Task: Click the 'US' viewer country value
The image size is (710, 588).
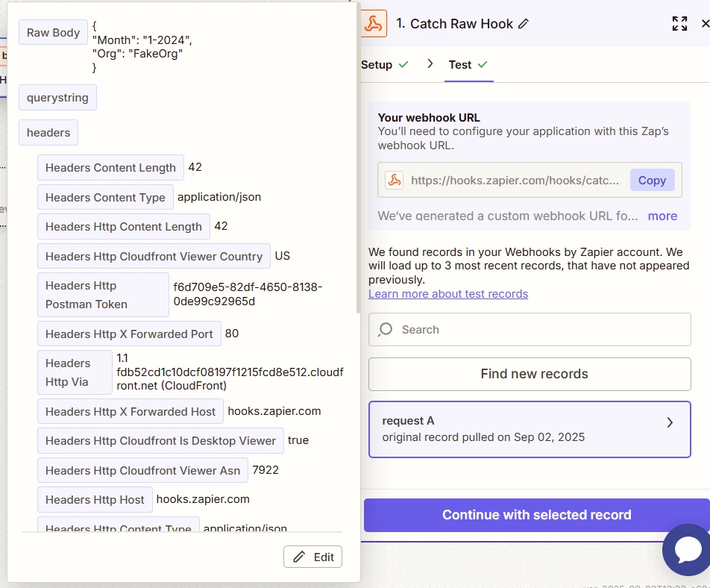Action: tap(283, 256)
